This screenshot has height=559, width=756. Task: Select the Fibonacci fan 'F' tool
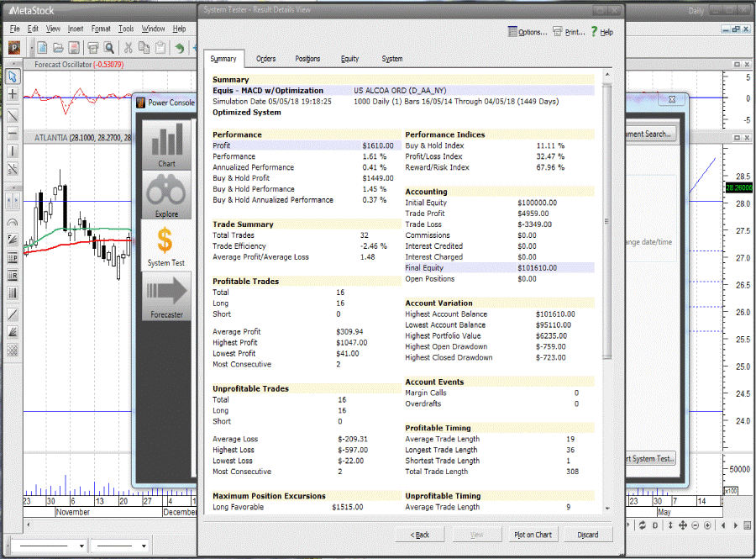pyautogui.click(x=13, y=240)
